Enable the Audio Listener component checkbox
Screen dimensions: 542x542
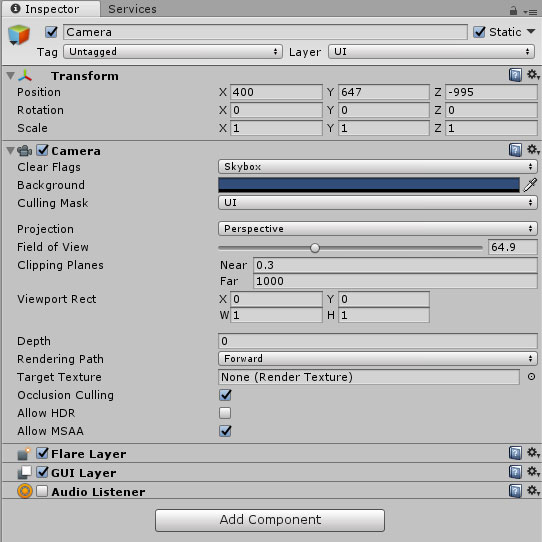(42, 491)
